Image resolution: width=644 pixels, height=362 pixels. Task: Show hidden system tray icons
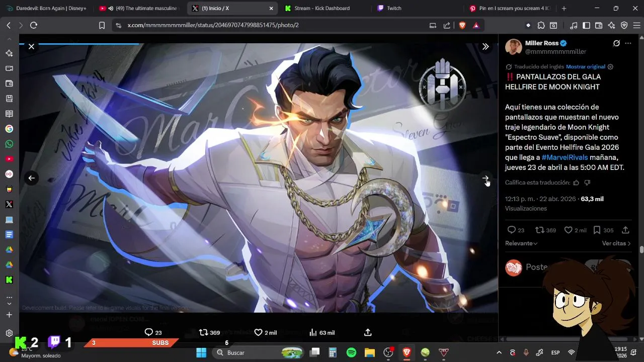(499, 352)
